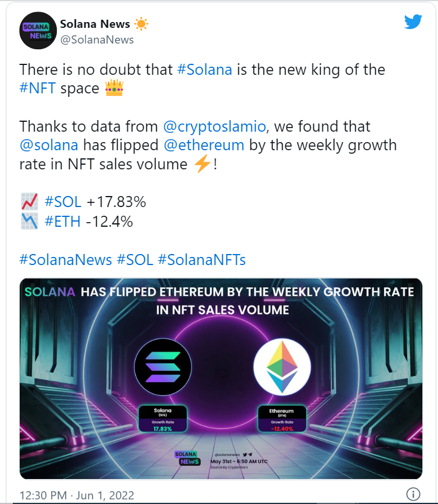
Task: Open the @ethereum mention link
Action: pos(205,144)
